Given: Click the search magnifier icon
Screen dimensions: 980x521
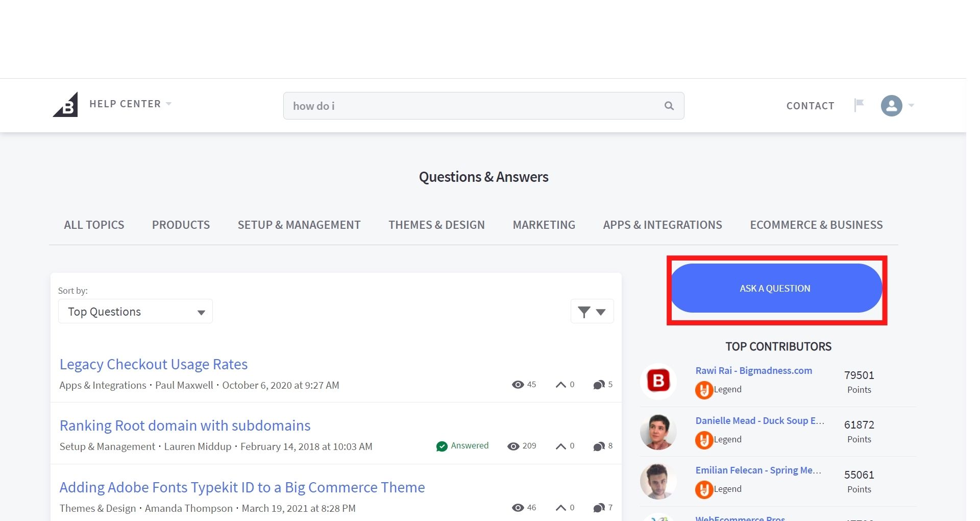Looking at the screenshot, I should tap(669, 106).
